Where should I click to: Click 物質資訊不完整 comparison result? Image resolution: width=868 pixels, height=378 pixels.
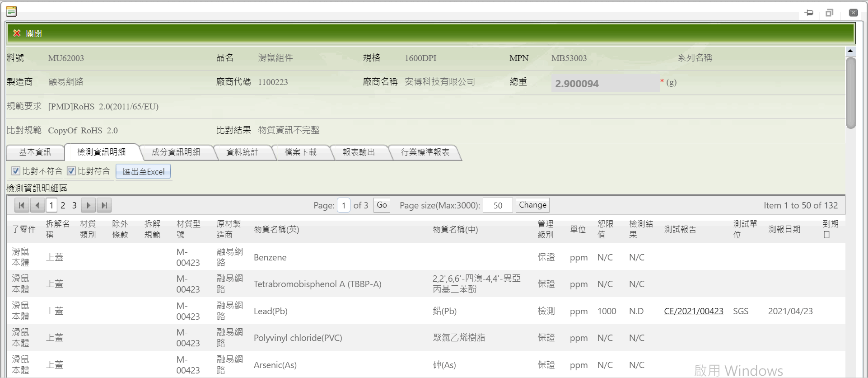click(289, 130)
